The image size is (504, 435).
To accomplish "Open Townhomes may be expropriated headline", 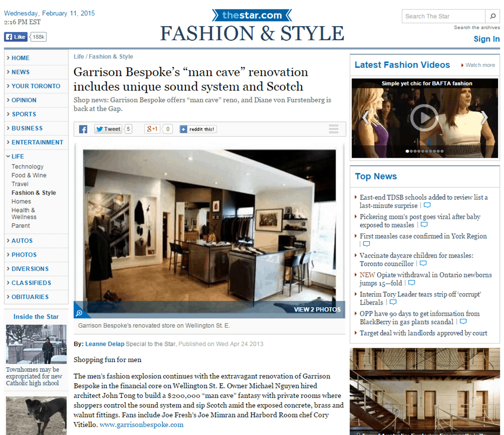I will pyautogui.click(x=34, y=376).
